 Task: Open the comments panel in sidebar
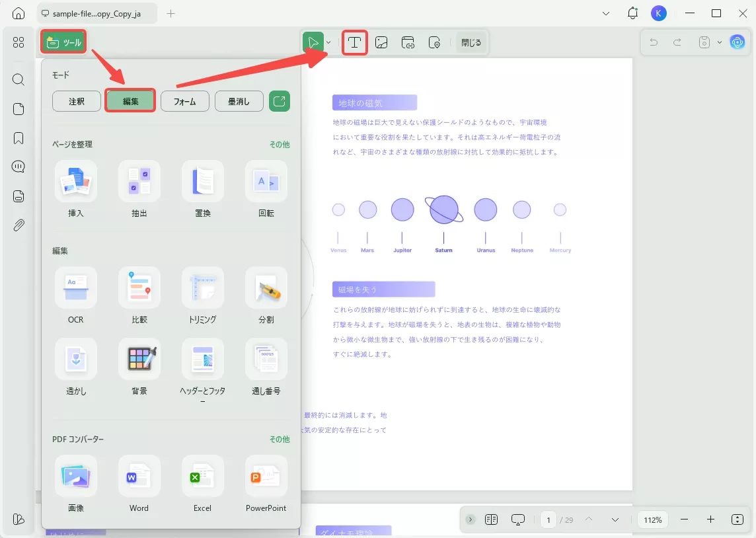pos(18,166)
